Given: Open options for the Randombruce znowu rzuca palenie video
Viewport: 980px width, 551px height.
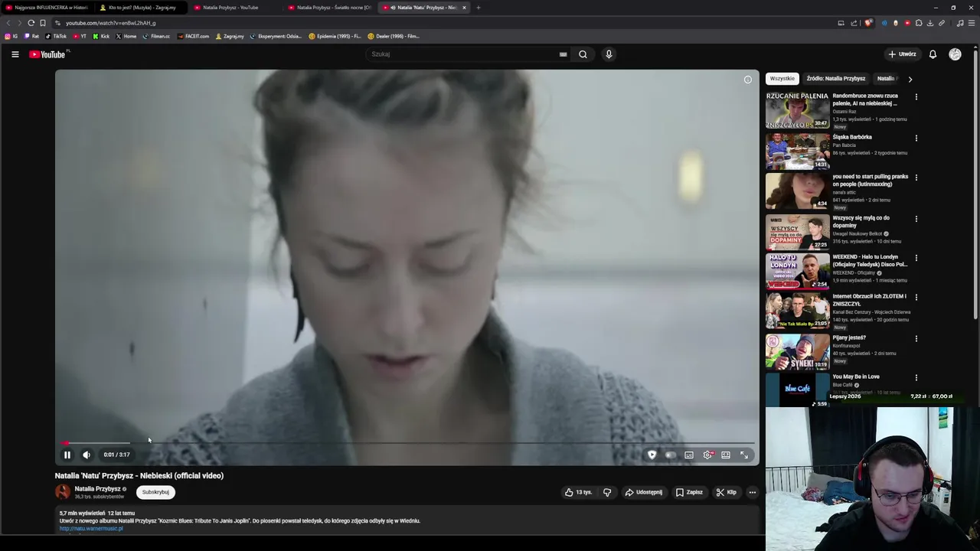Looking at the screenshot, I should [916, 97].
